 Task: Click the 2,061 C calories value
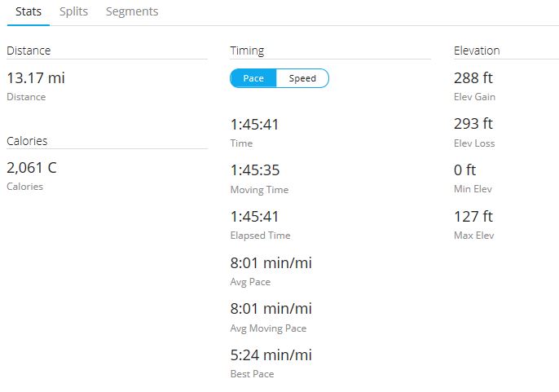coord(32,167)
